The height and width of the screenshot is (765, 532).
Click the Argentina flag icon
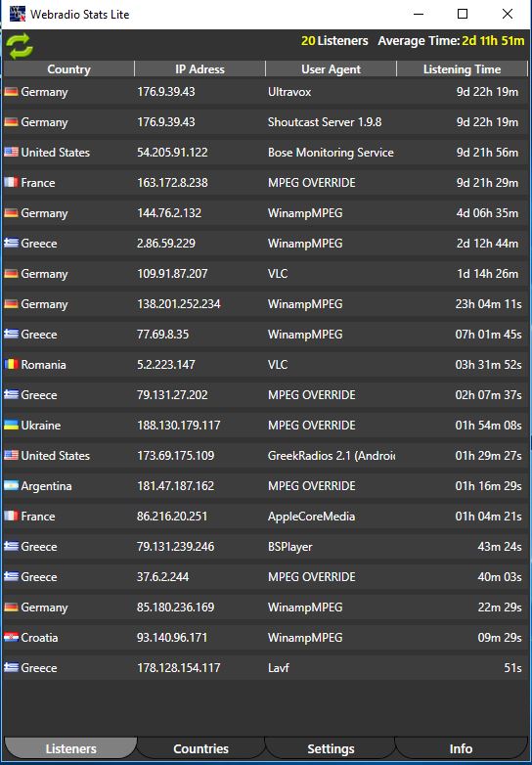pyautogui.click(x=11, y=485)
